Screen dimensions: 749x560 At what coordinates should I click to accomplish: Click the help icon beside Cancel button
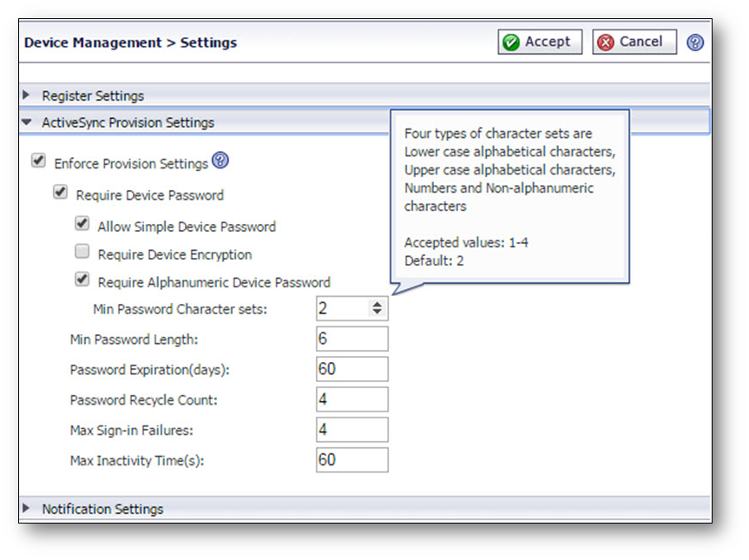point(694,43)
